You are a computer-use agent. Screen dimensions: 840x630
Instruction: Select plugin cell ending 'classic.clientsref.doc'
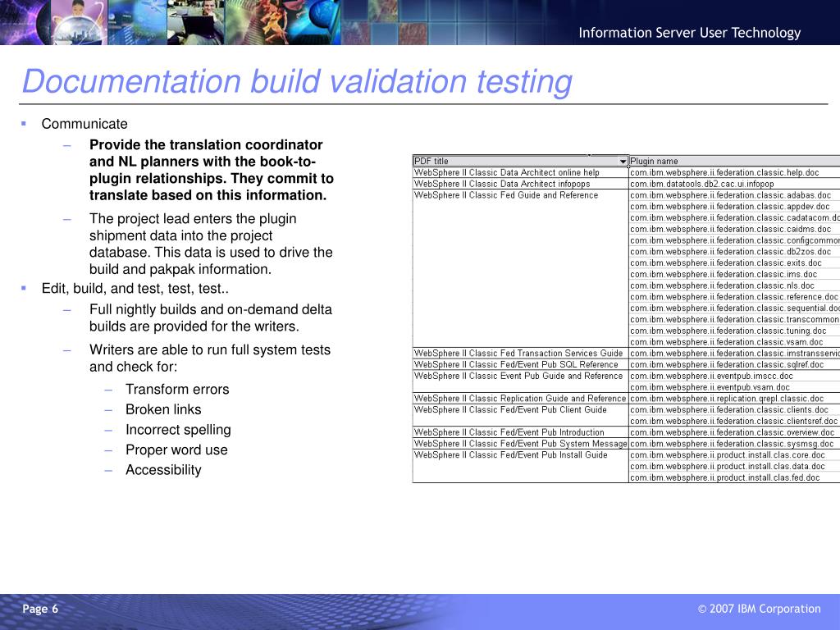click(x=734, y=421)
